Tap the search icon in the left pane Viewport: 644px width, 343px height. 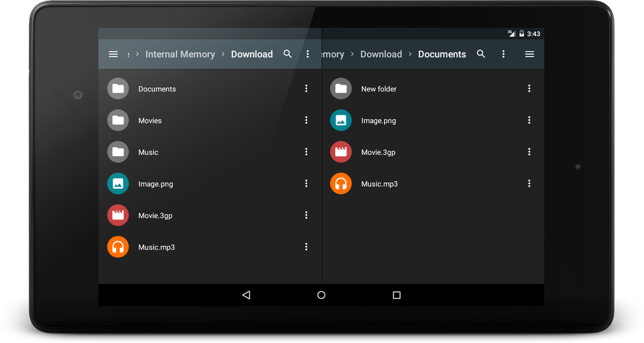point(288,54)
